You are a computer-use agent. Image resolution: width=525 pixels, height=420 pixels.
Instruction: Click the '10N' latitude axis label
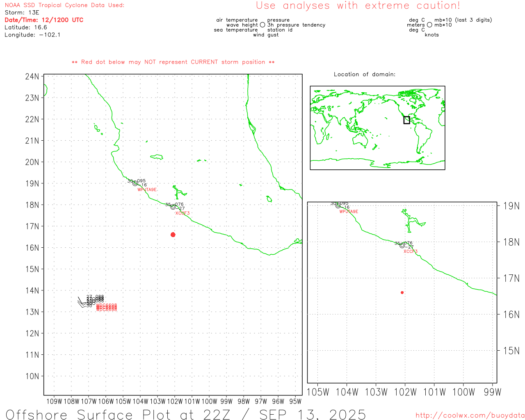click(32, 376)
